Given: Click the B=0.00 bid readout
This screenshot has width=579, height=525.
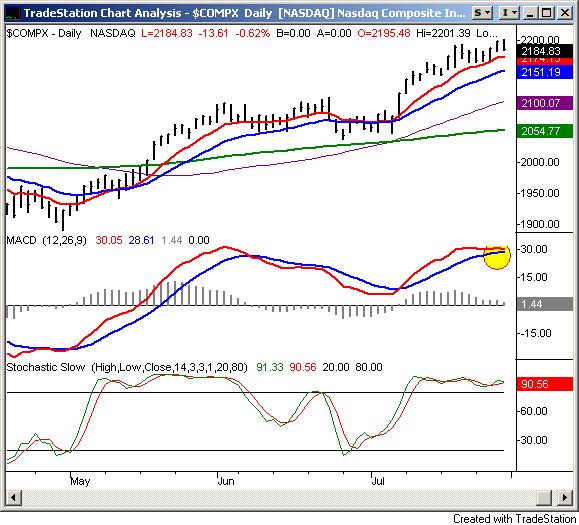Looking at the screenshot, I should [x=293, y=33].
